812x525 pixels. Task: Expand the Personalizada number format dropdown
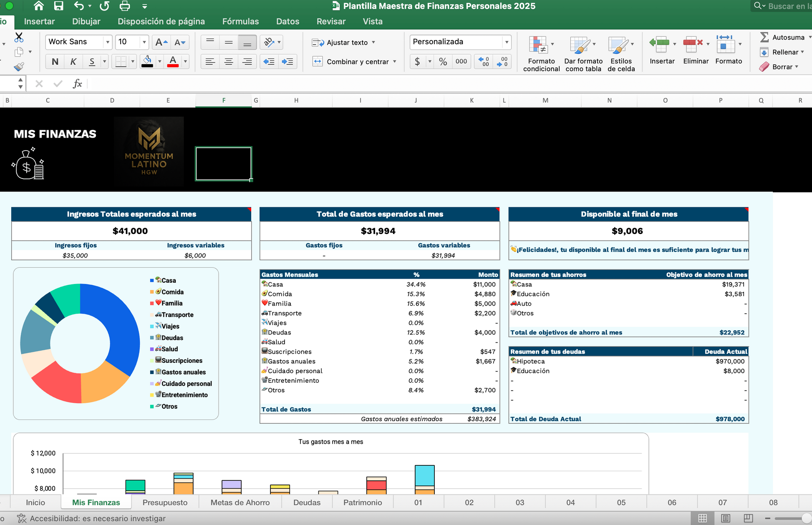click(507, 42)
